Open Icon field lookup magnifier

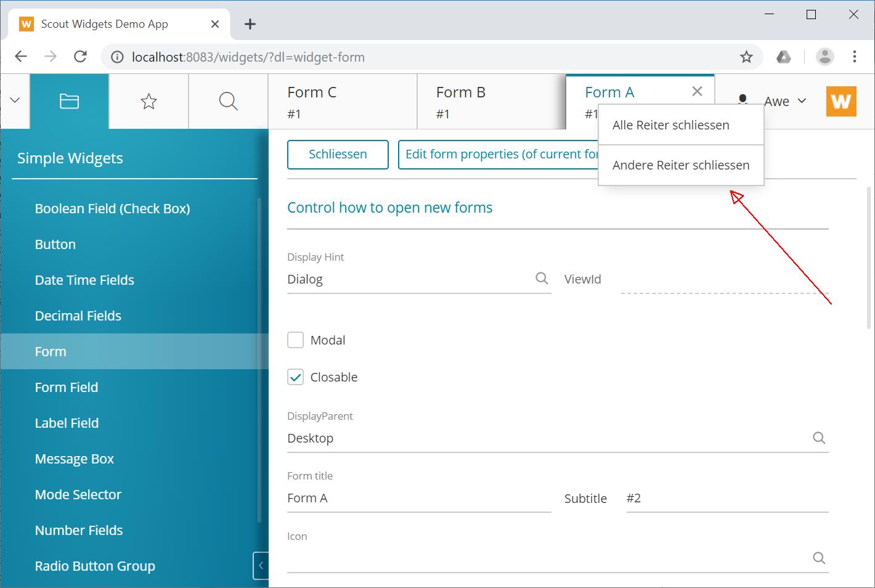[x=819, y=558]
